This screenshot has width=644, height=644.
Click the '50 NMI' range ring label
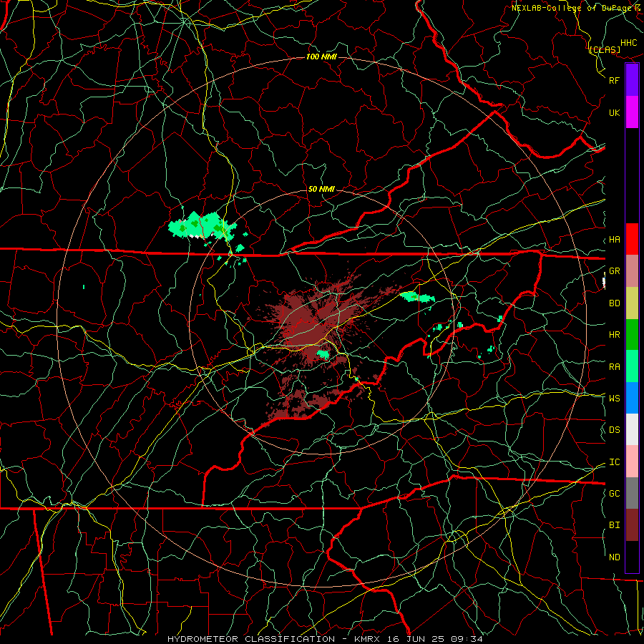coord(321,189)
